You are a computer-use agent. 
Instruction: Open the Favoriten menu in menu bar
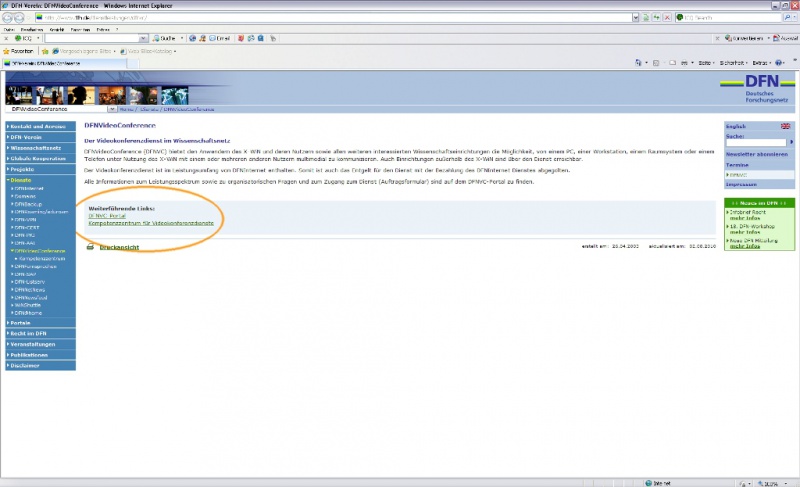click(x=80, y=30)
